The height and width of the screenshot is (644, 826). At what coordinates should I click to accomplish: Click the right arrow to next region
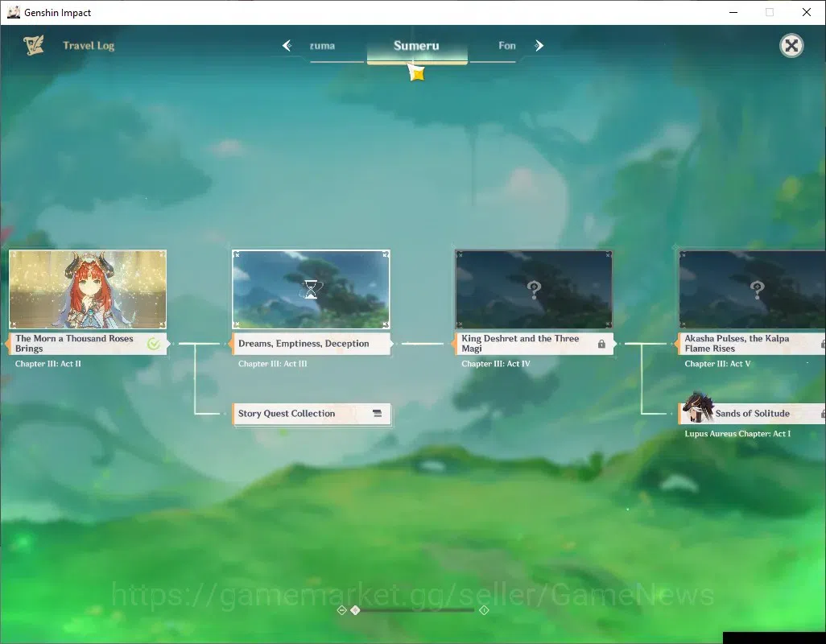[x=539, y=46]
